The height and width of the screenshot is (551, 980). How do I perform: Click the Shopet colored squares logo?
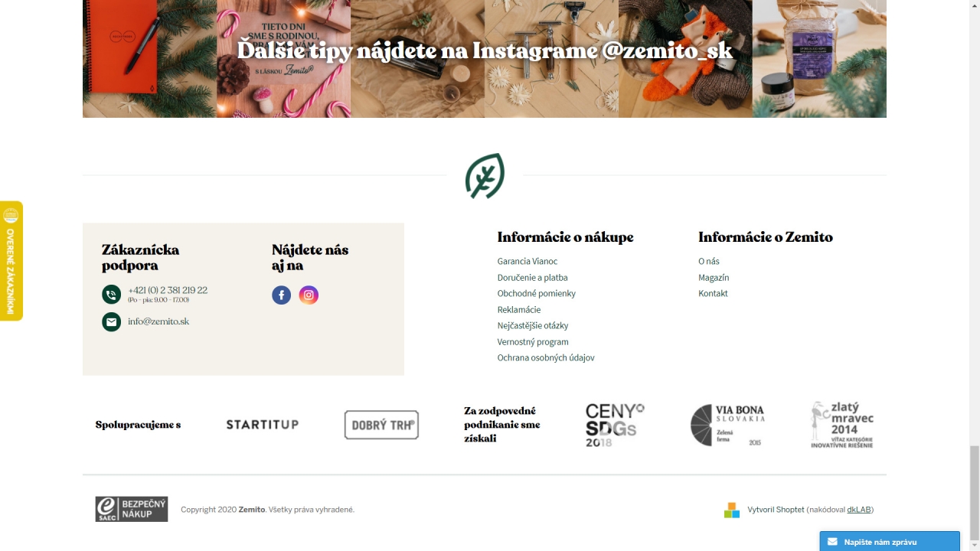(732, 510)
